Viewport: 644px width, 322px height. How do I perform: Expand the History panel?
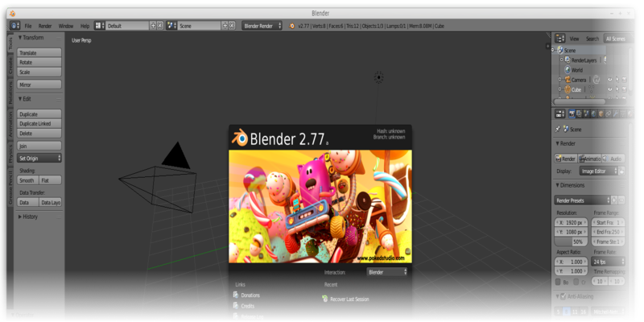pos(20,217)
